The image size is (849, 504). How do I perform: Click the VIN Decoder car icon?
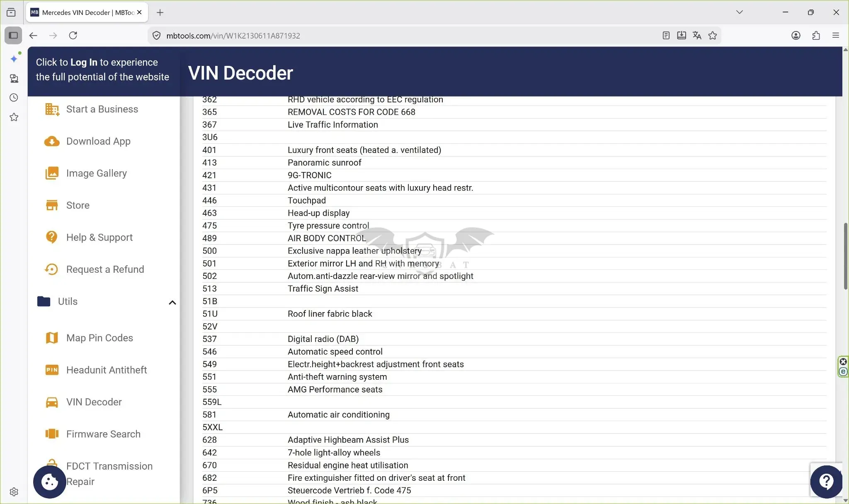52,402
